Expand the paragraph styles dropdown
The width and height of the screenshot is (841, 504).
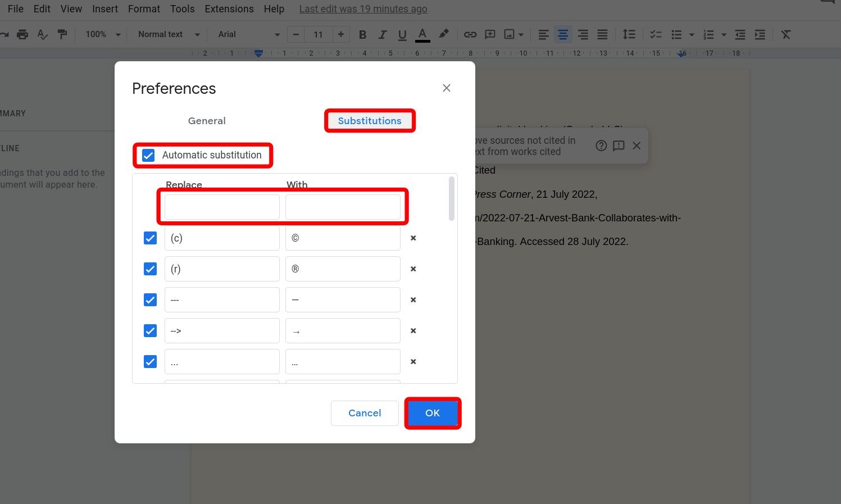tap(167, 34)
